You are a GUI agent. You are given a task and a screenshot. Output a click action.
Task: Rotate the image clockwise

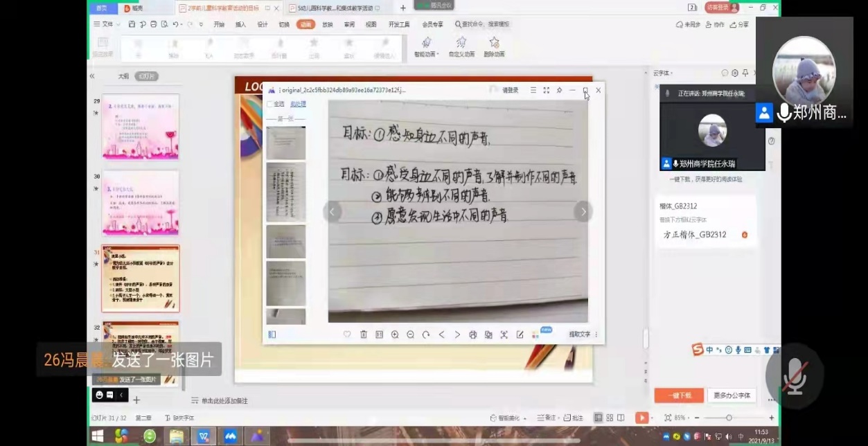[x=426, y=334]
